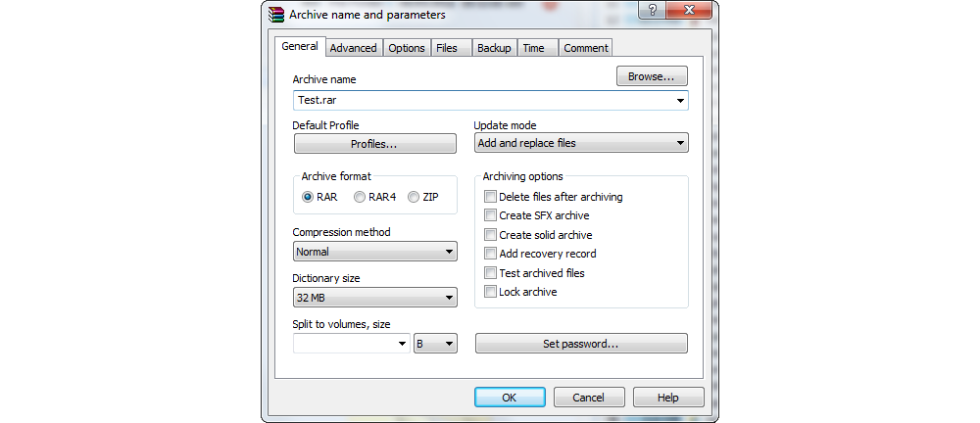Enable the Lock archive checkbox
Screen dimensions: 980x423
coord(491,292)
